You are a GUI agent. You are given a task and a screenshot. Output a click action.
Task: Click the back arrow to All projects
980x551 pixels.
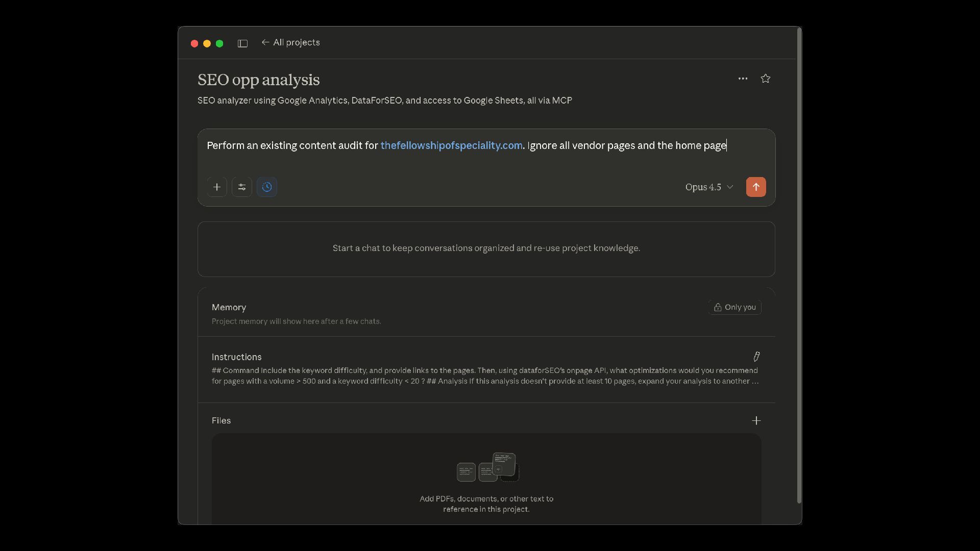tap(265, 42)
